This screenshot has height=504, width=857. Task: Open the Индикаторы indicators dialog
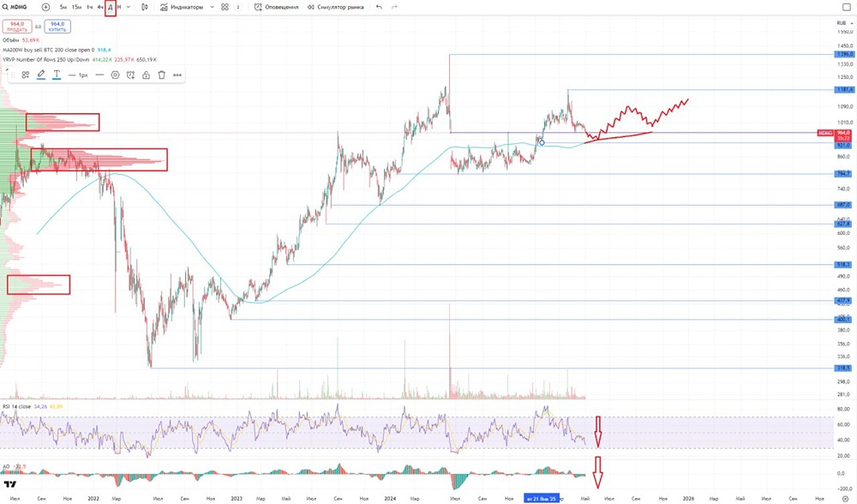coord(182,7)
